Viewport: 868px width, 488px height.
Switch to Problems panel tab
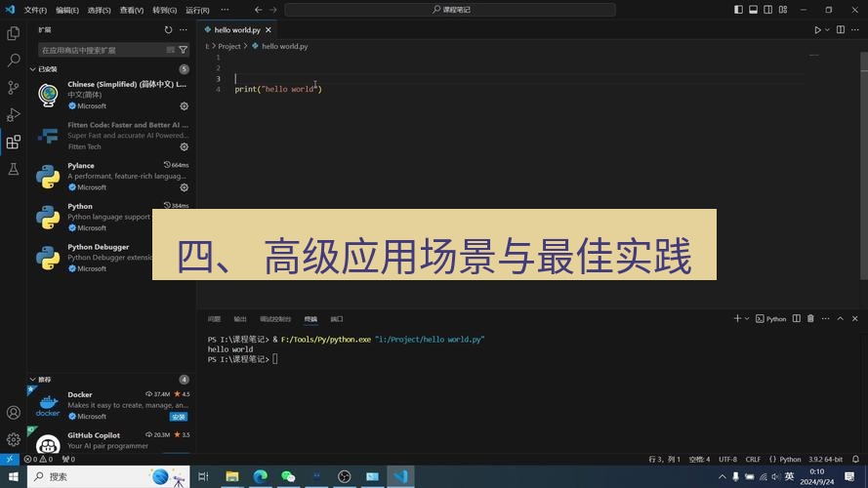[x=214, y=319]
